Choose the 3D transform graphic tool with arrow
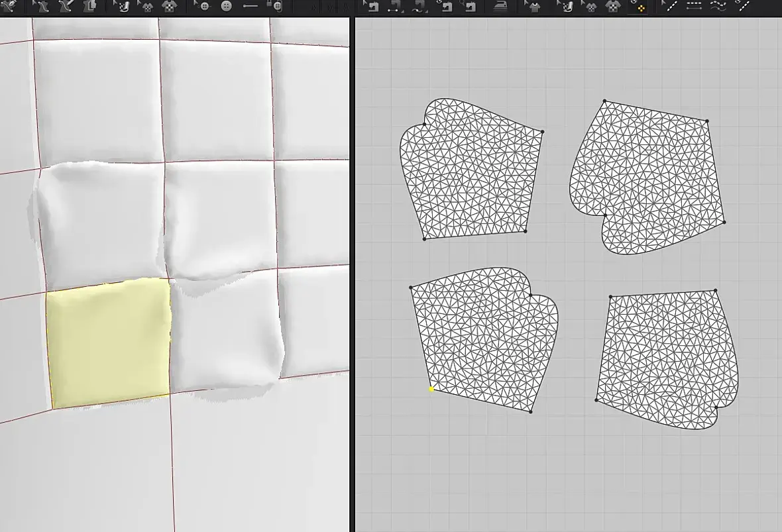782x532 pixels. pyautogui.click(x=146, y=7)
